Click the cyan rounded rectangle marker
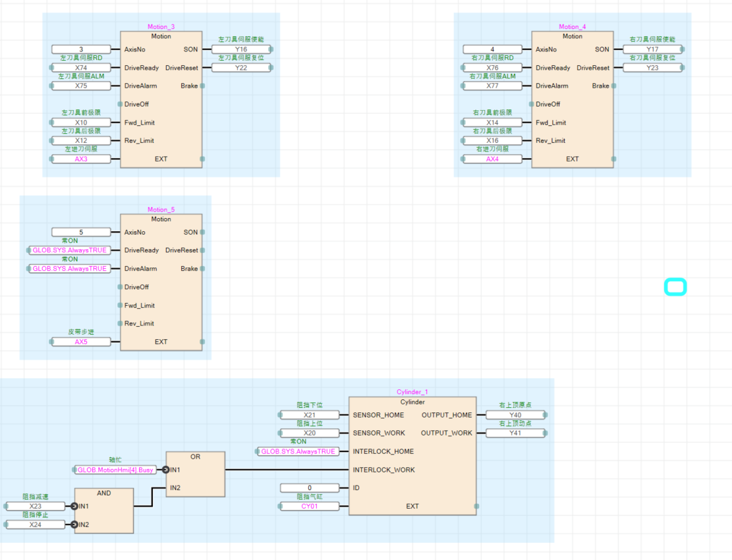 coord(675,287)
